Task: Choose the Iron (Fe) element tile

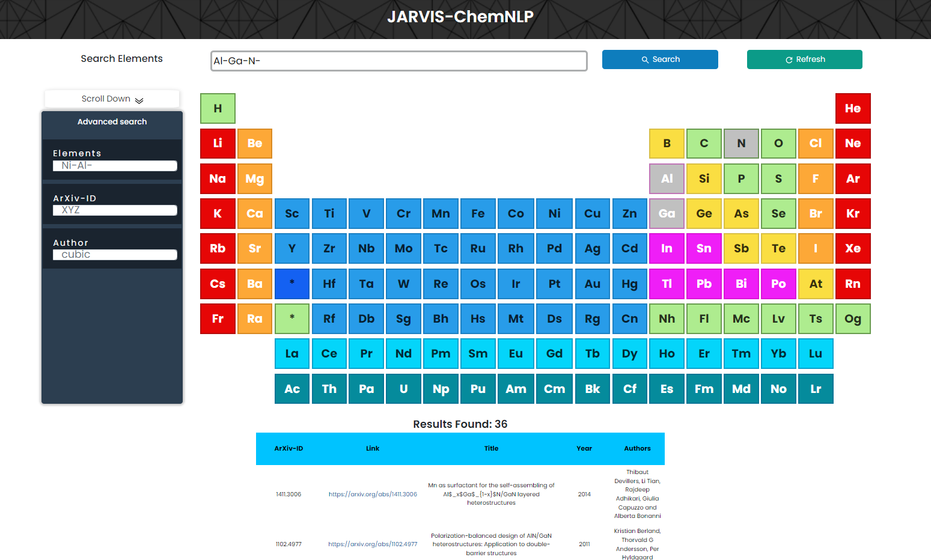Action: (478, 213)
